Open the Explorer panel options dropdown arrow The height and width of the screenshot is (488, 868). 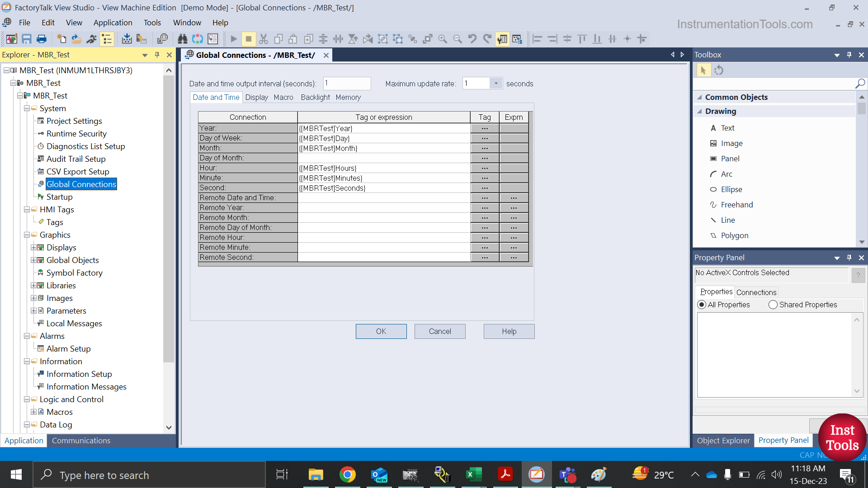click(x=145, y=55)
